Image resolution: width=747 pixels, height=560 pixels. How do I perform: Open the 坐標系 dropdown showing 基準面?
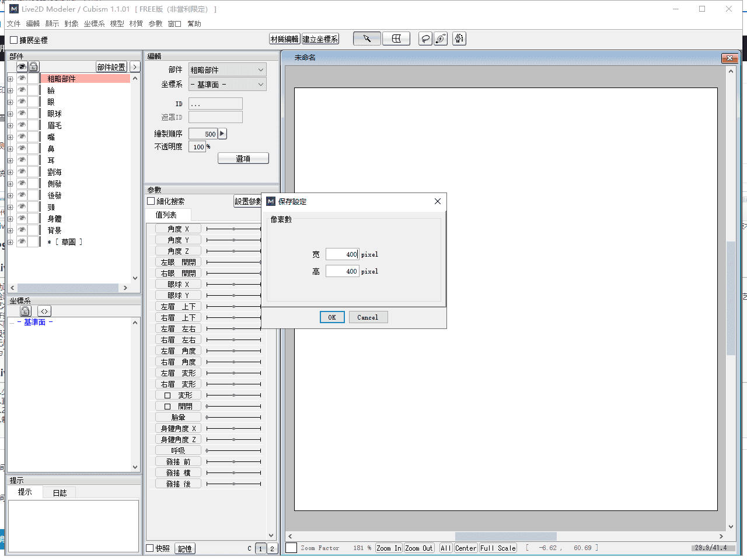click(228, 85)
